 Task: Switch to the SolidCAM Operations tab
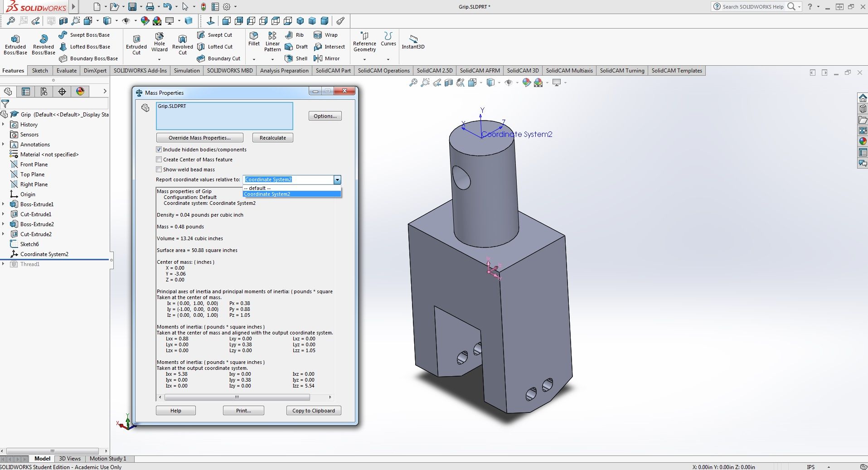pos(383,70)
